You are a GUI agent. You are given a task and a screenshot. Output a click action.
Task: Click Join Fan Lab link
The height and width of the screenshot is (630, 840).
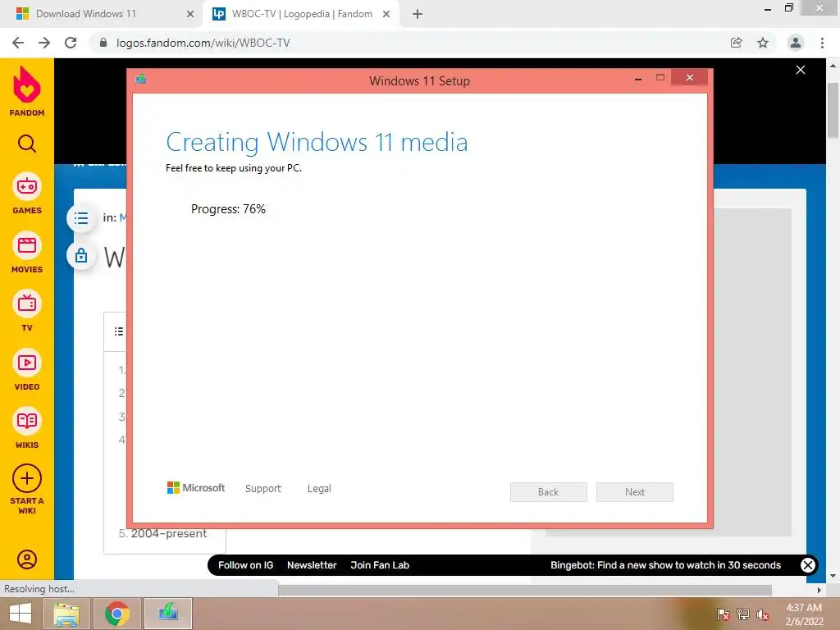(380, 565)
